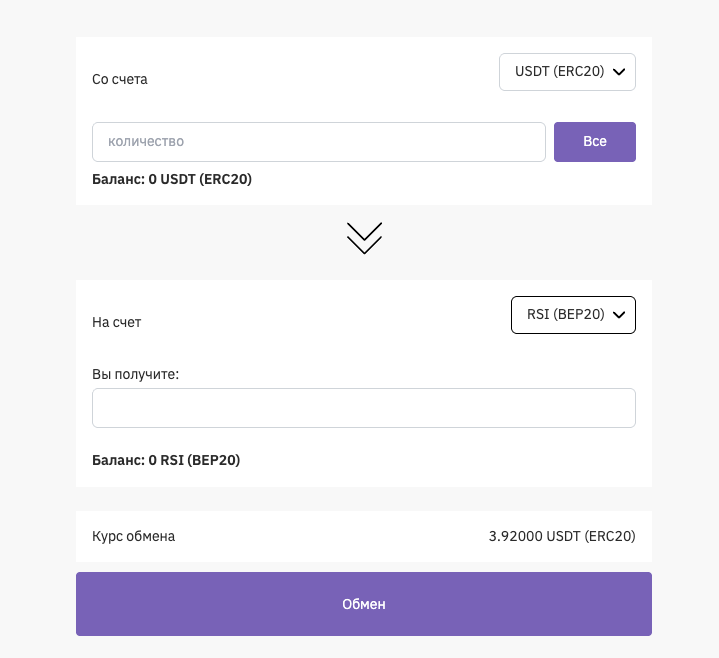Screen dimensions: 719x658
Task: Click the На счет label
Action: click(117, 322)
